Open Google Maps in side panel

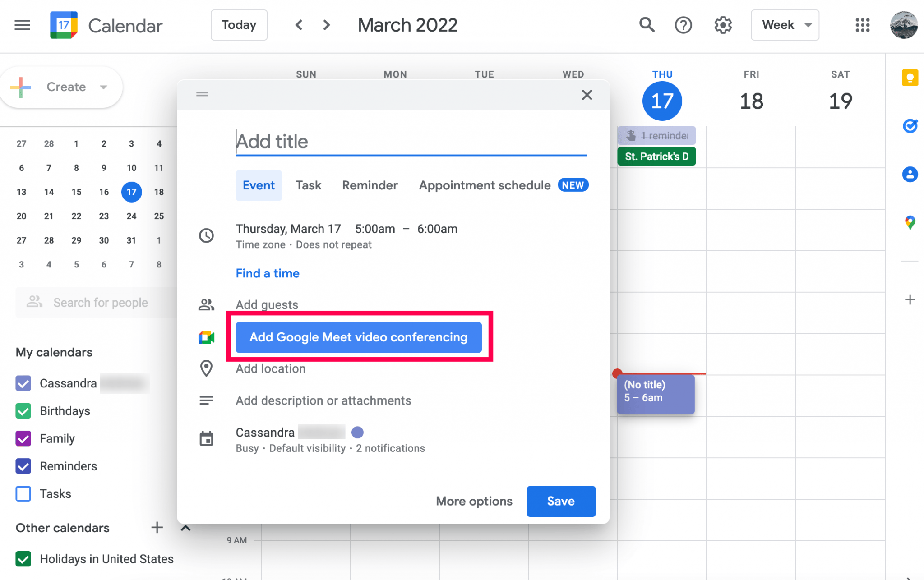pyautogui.click(x=910, y=223)
